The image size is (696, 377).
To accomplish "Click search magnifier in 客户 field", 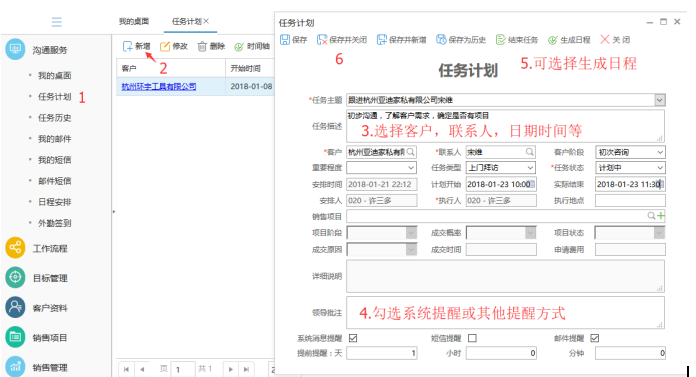I will point(411,152).
